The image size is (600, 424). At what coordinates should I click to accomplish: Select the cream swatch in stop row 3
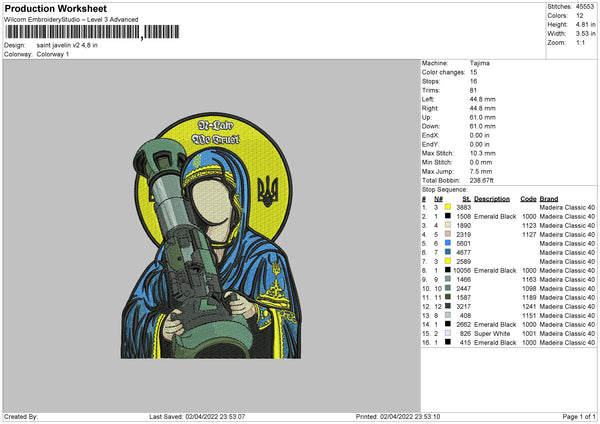point(448,225)
